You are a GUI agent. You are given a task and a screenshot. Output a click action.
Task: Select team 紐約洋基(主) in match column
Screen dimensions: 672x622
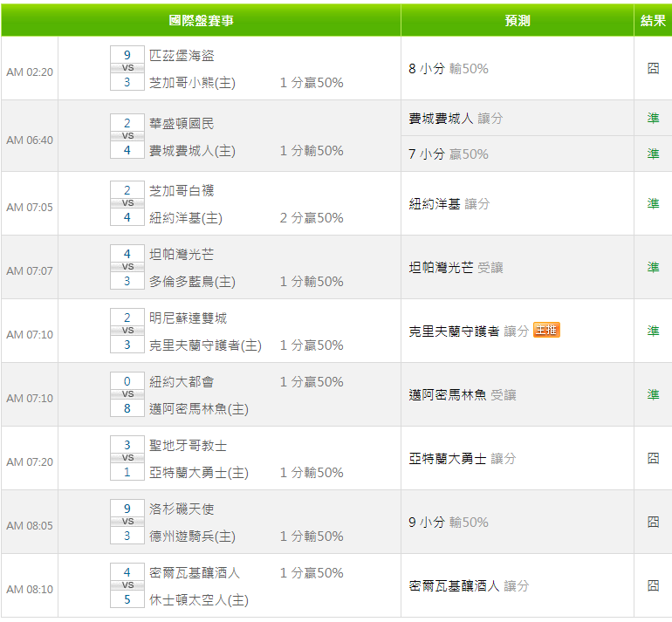click(x=186, y=217)
